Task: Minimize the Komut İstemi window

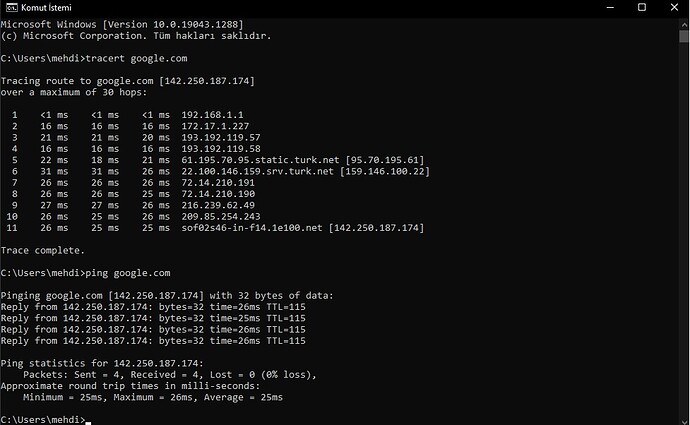Action: coord(610,7)
